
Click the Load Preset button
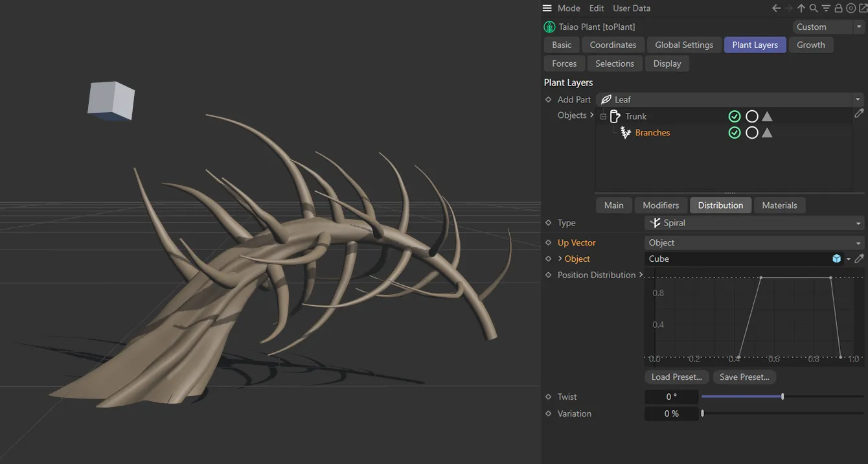point(676,377)
